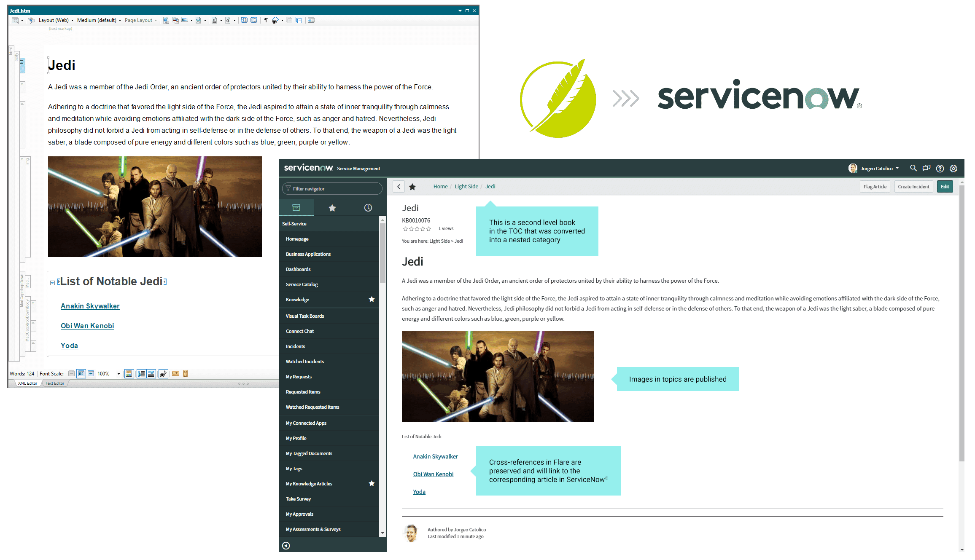
Task: Open the Jorgeo Catolico user menu
Action: point(874,169)
